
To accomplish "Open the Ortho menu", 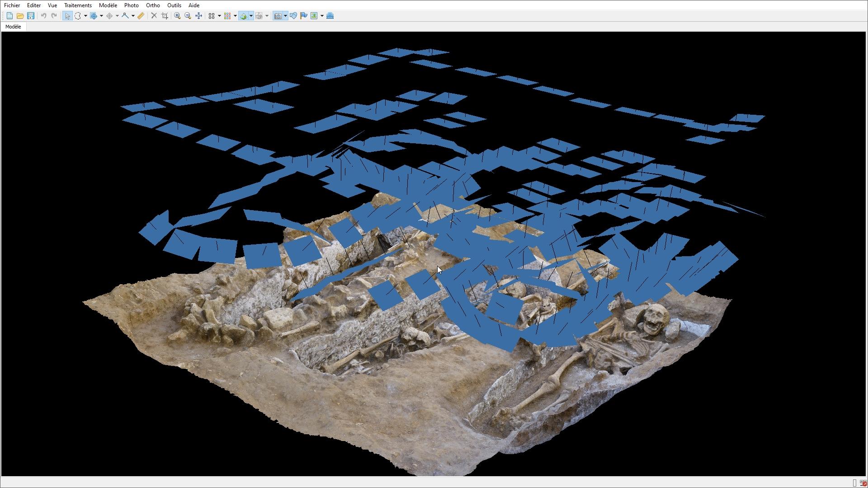I will pyautogui.click(x=153, y=5).
